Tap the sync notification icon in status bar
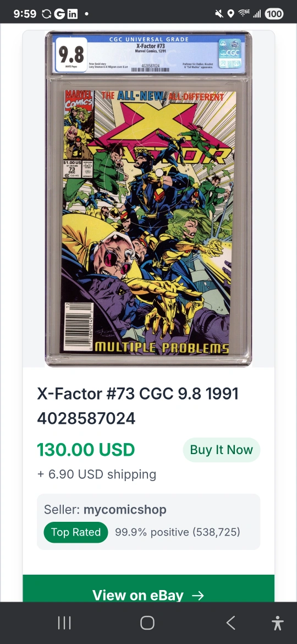This screenshot has height=644, width=297. (x=46, y=14)
